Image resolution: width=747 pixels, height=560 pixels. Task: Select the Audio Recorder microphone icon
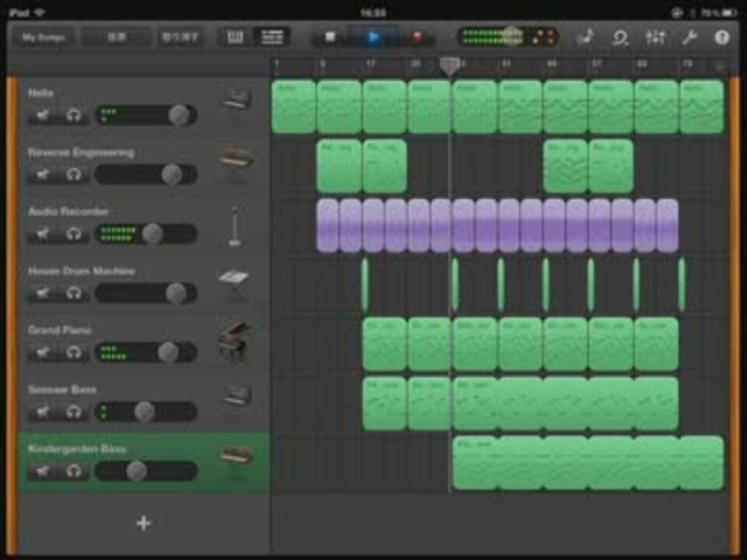[x=234, y=226]
